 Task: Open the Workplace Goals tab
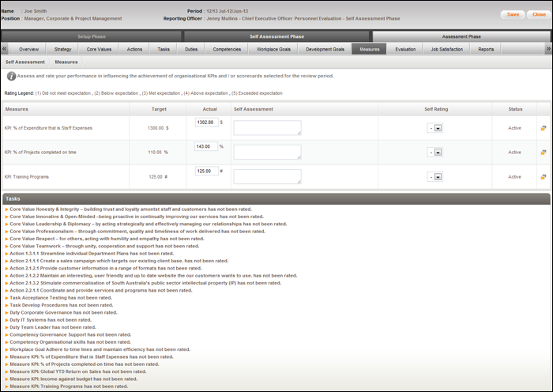pos(273,50)
